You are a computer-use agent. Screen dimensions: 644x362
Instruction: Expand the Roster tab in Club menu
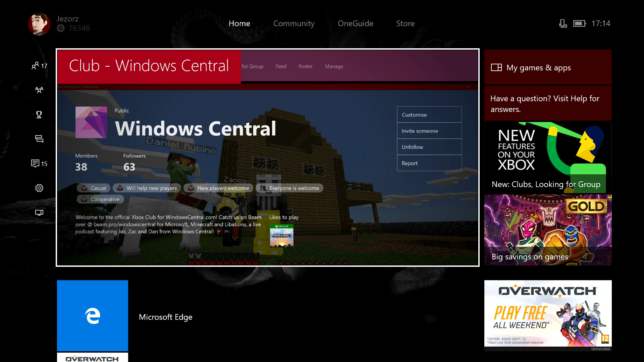[305, 66]
